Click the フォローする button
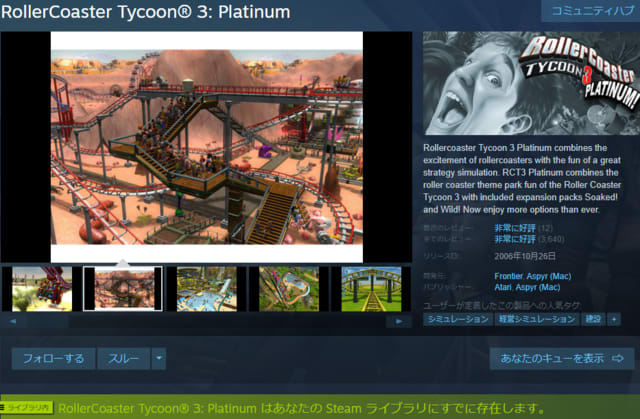The height and width of the screenshot is (419, 640). [x=53, y=359]
